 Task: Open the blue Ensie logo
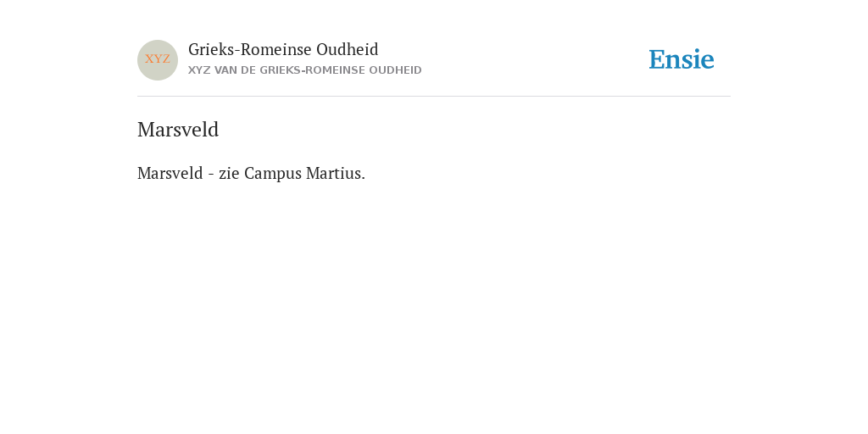(682, 59)
